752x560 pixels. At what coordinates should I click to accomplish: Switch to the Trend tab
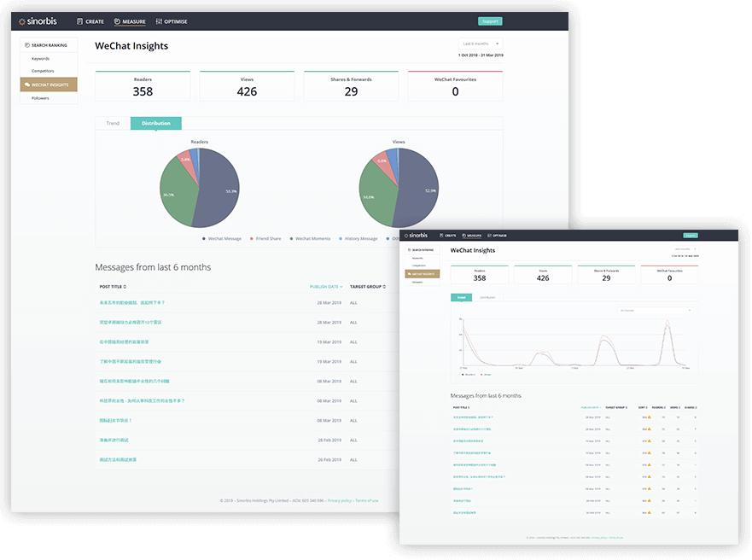tap(113, 123)
